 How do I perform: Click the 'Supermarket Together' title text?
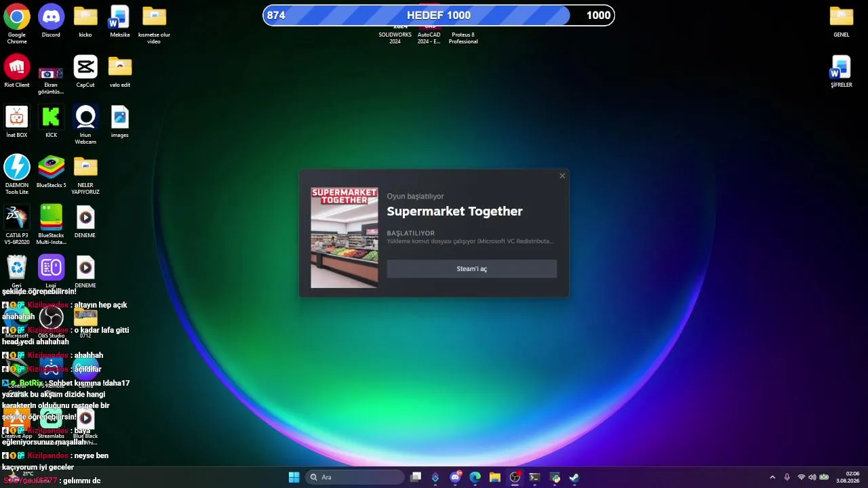[x=454, y=211]
